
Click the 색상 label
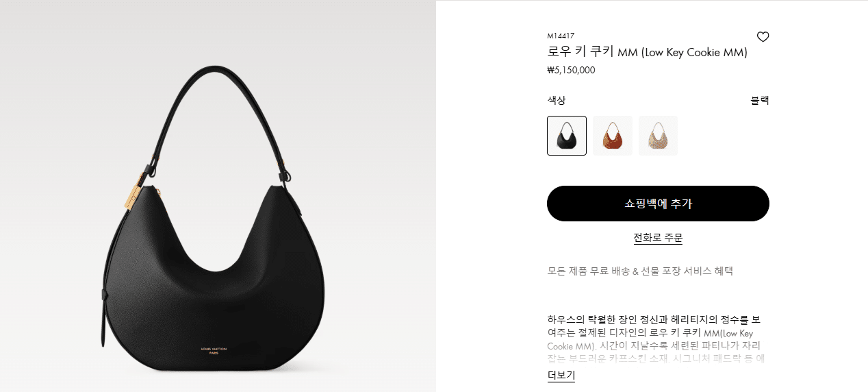point(557,100)
